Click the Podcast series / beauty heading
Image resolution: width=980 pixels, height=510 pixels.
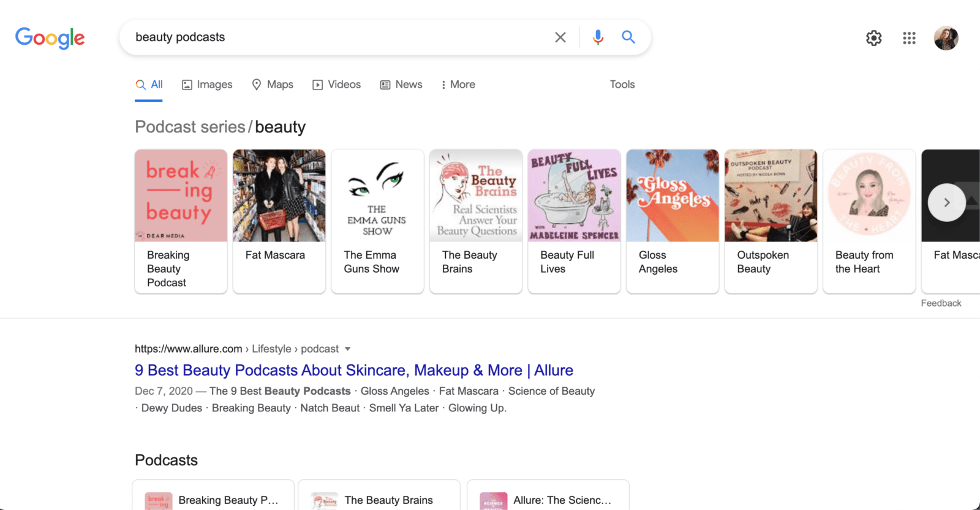click(x=221, y=127)
